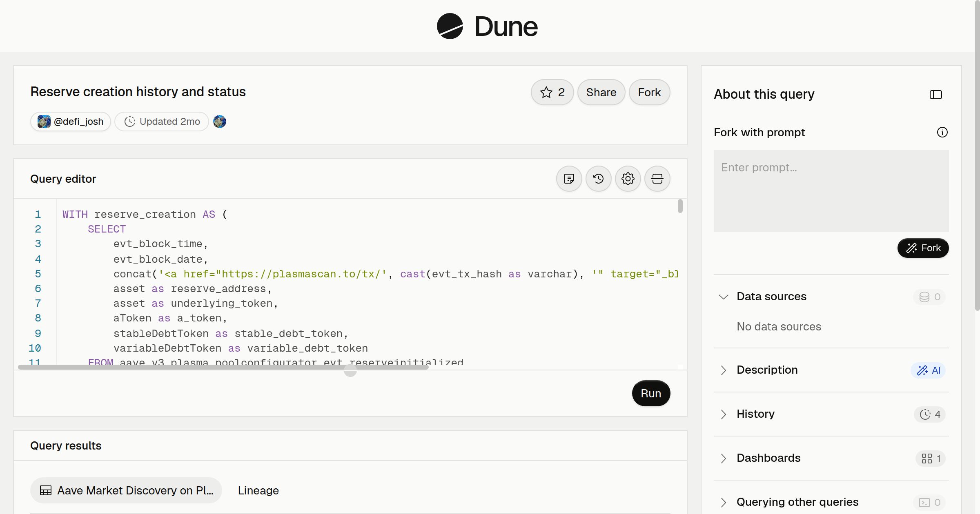Click the editor horizontal scrollbar
This screenshot has height=514, width=980.
(223, 367)
